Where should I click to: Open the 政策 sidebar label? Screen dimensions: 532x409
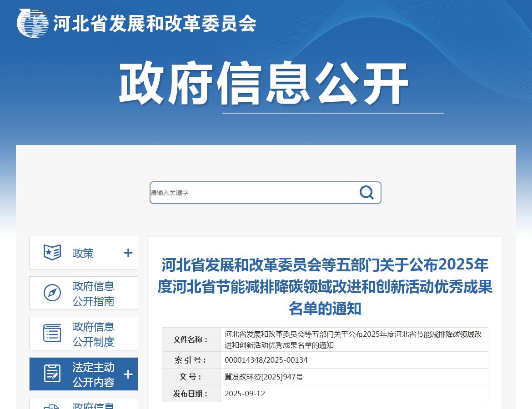[83, 254]
